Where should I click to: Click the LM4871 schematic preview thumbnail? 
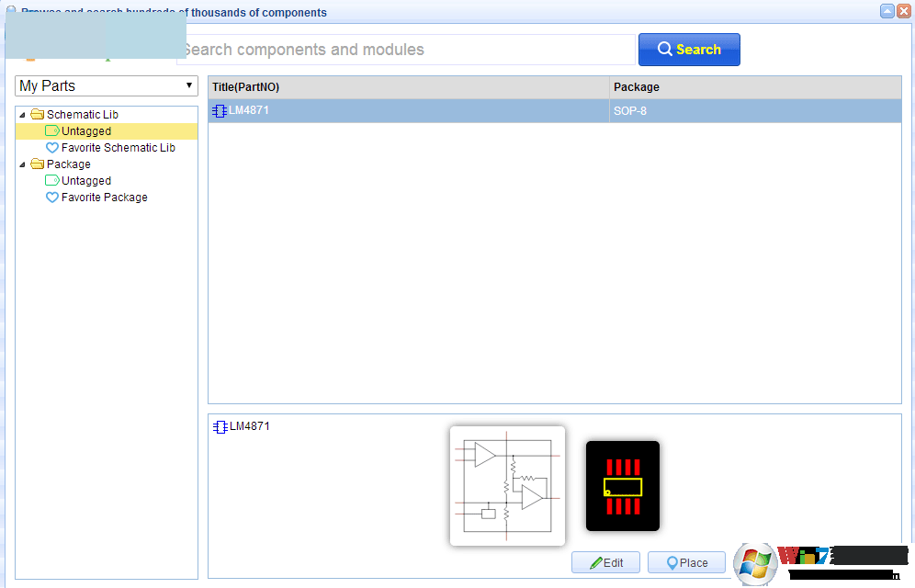[x=507, y=485]
